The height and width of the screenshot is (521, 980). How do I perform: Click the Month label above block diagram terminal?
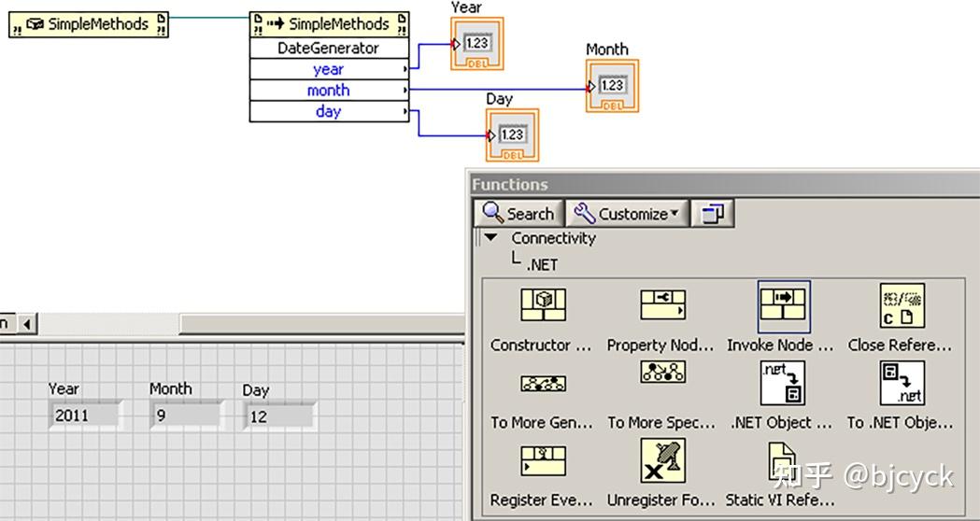pyautogui.click(x=607, y=49)
